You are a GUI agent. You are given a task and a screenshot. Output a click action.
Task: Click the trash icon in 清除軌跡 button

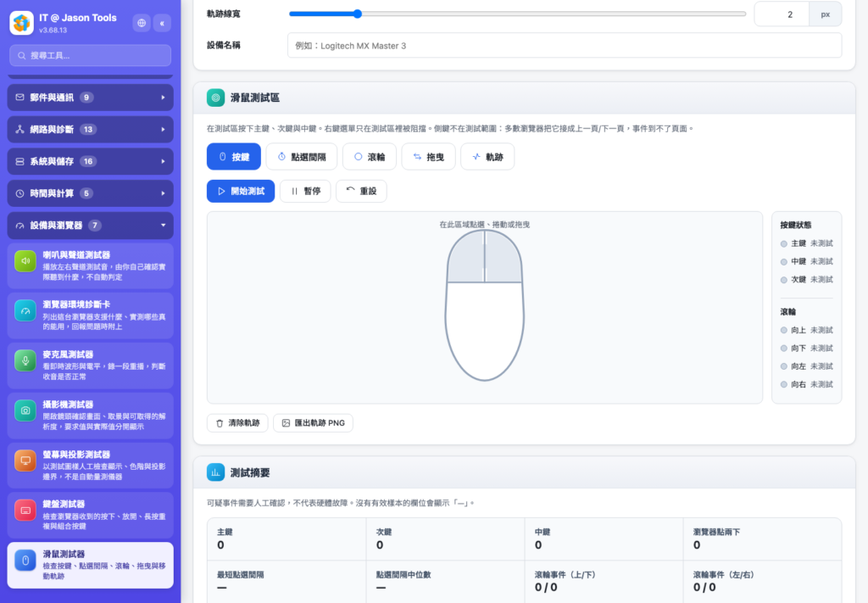[220, 423]
